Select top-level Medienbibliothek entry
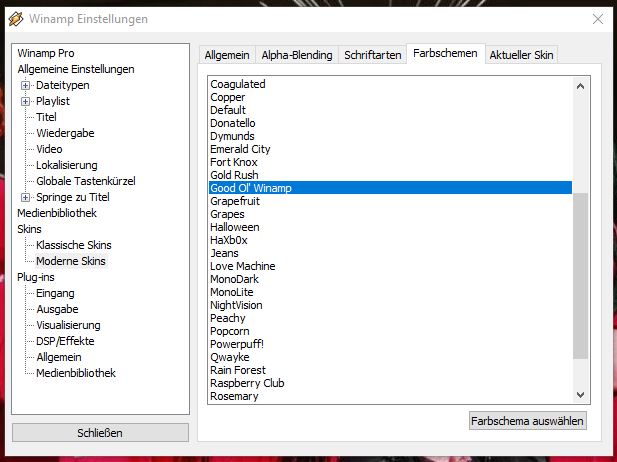 [57, 213]
